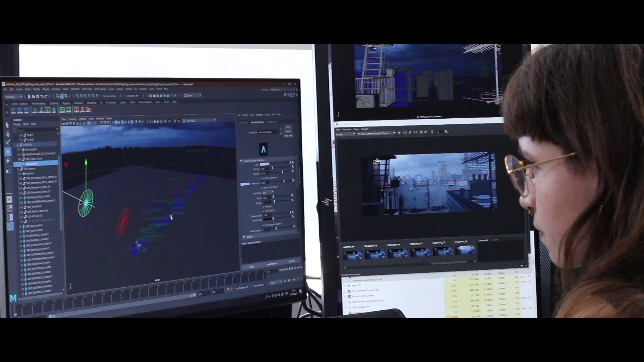This screenshot has height=362, width=644.
Task: Open the camera dropdown in Arnold RenderView
Action: point(375,133)
